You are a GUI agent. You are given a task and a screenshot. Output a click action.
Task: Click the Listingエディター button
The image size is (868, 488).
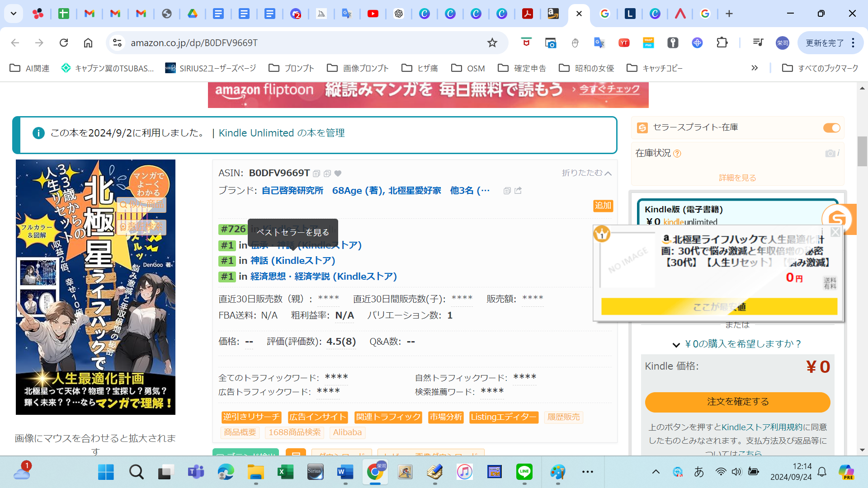pos(504,417)
